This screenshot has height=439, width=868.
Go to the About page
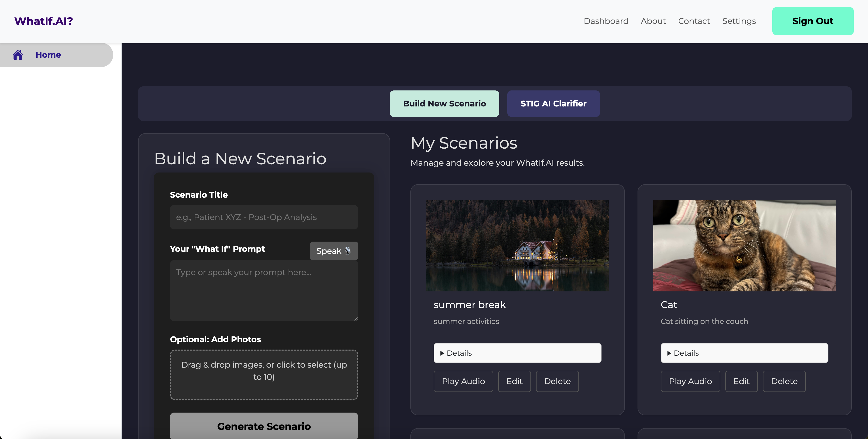pos(653,21)
